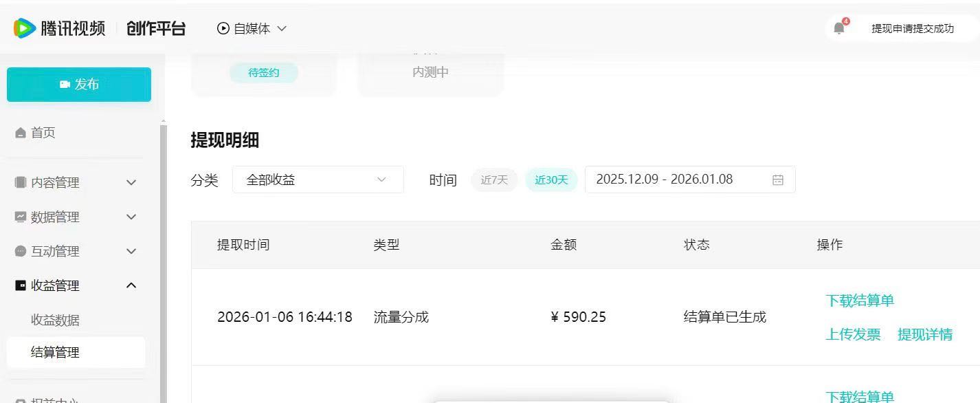Click the 互动管理 comment bubble icon

[19, 251]
